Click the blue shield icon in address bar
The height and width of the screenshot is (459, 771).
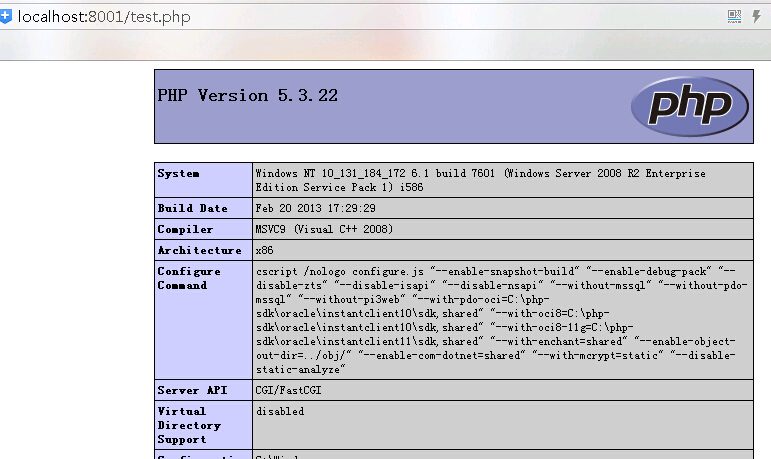click(x=5, y=16)
